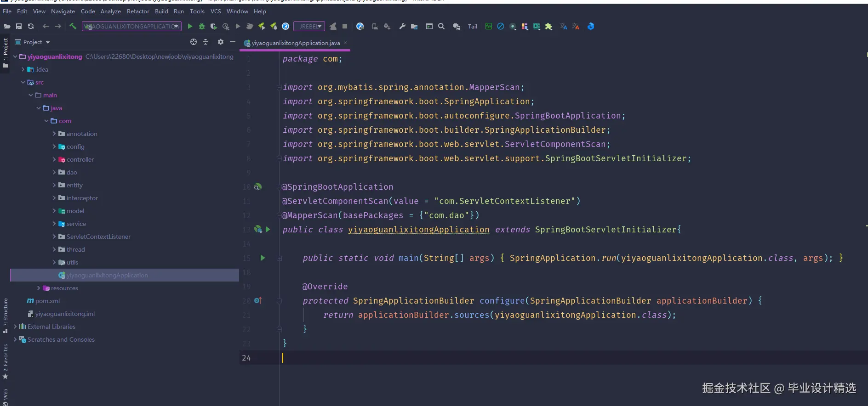Expand the resources folder

point(39,288)
